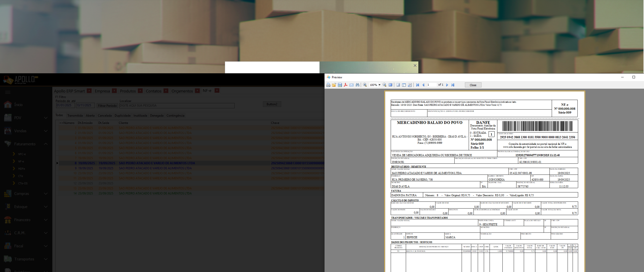The image size is (644, 272).
Task: Send the report by e-mail envelope icon
Action: 351,85
